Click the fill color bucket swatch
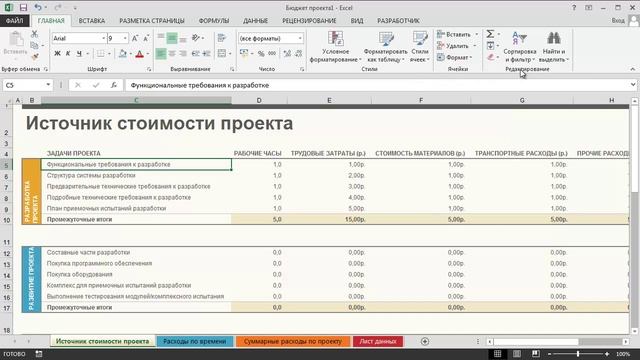The width and height of the screenshot is (640, 360). (x=122, y=53)
